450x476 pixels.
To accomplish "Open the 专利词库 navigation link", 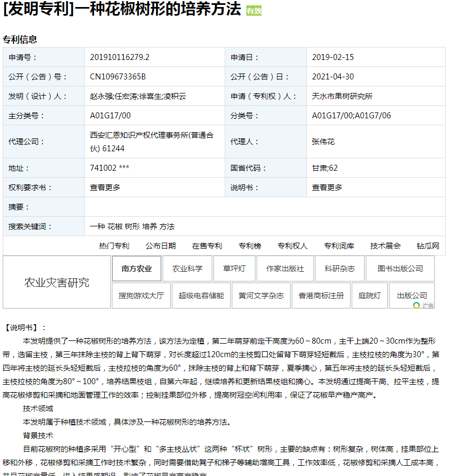I will (x=339, y=246).
